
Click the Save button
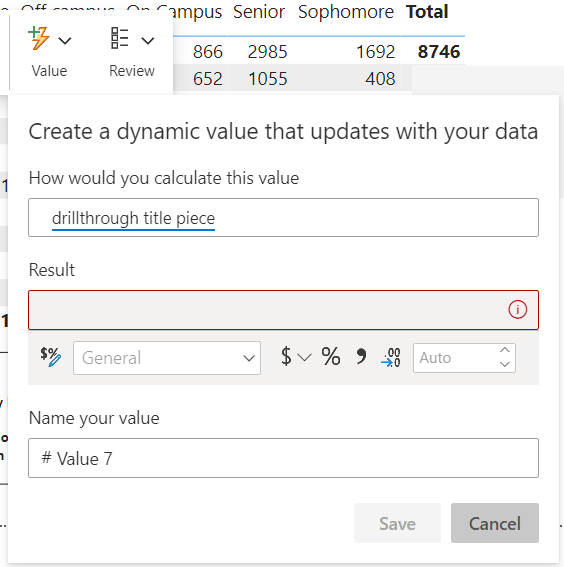(x=397, y=523)
